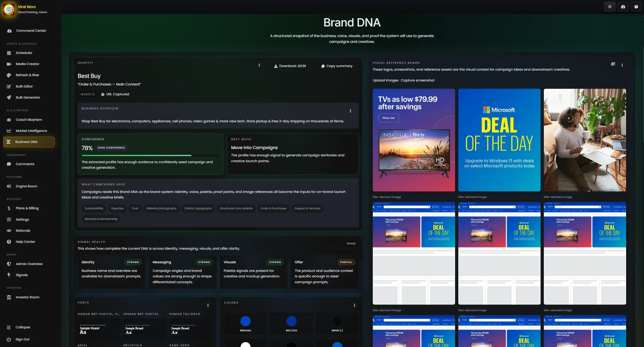Viewport: 644px width, 347px height.
Task: Open Command Center in sidebar
Action: coord(29,31)
